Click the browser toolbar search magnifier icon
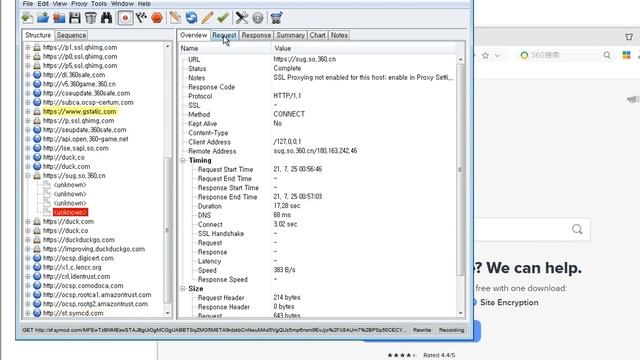640x360 pixels. coord(607,55)
